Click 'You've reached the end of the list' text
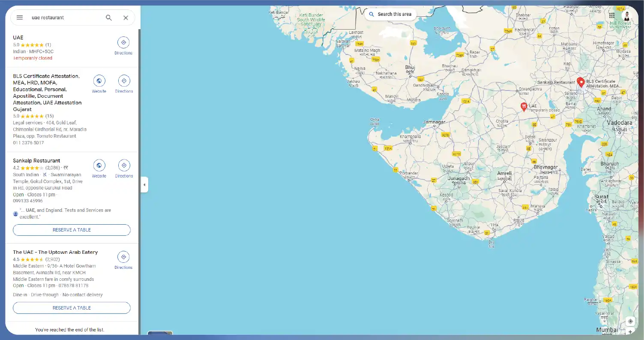The height and width of the screenshot is (340, 644). (69, 330)
